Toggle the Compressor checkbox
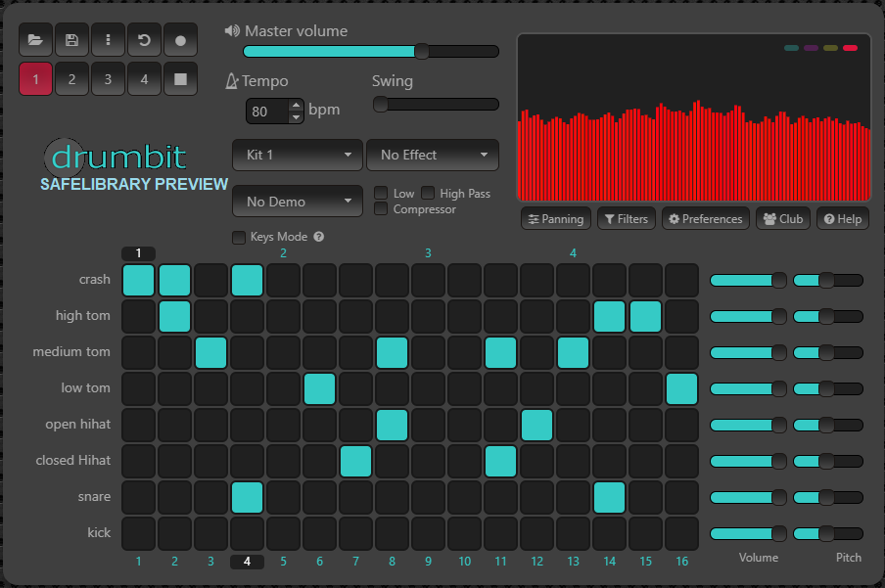Screen dimensions: 885x588 [382, 208]
